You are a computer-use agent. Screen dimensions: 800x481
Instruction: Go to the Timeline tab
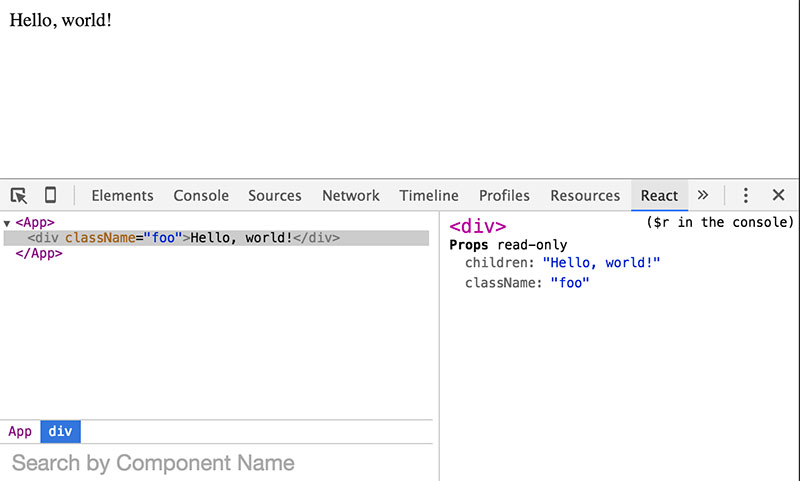click(429, 196)
